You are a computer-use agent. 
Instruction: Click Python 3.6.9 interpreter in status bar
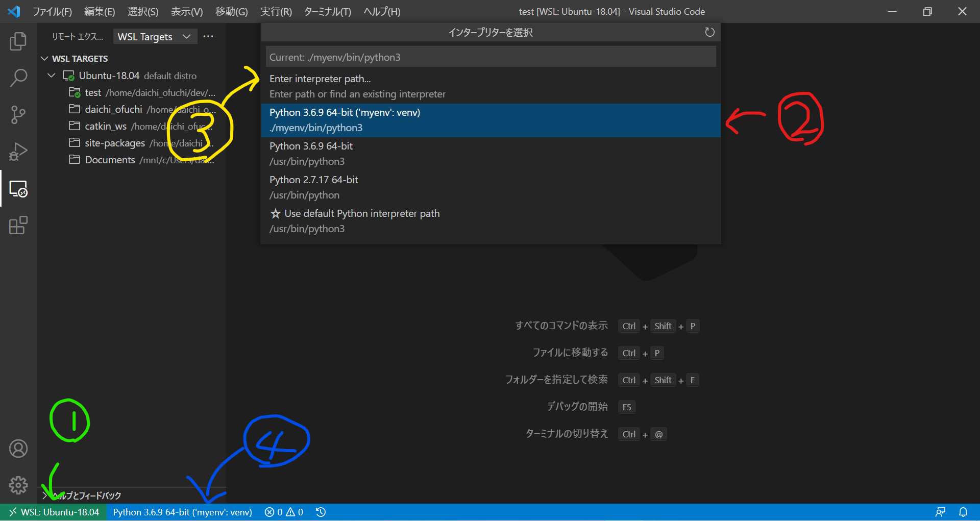click(182, 512)
